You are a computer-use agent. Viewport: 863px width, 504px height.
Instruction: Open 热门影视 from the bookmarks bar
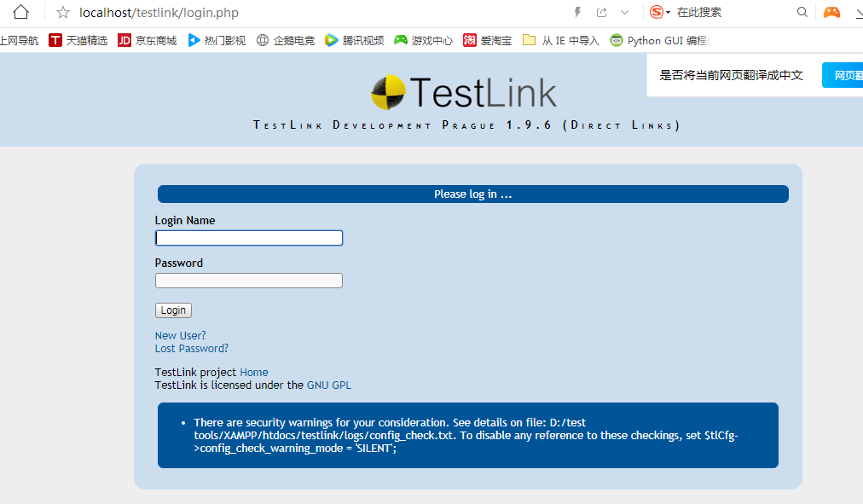pos(216,39)
